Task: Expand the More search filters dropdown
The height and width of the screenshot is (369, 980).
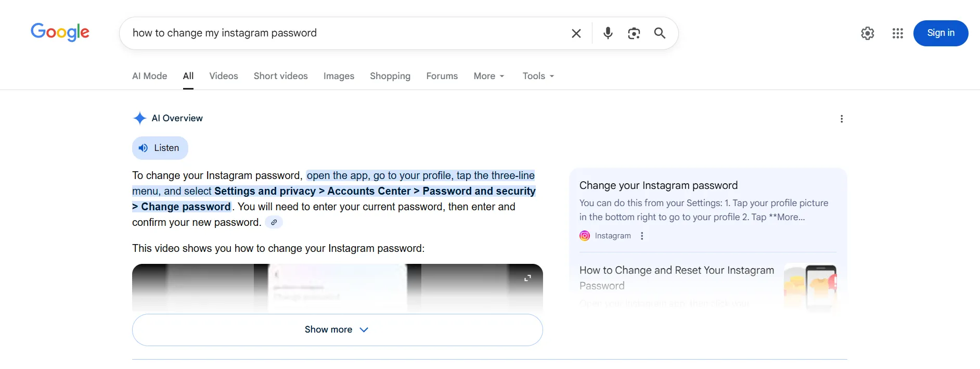Action: 488,76
